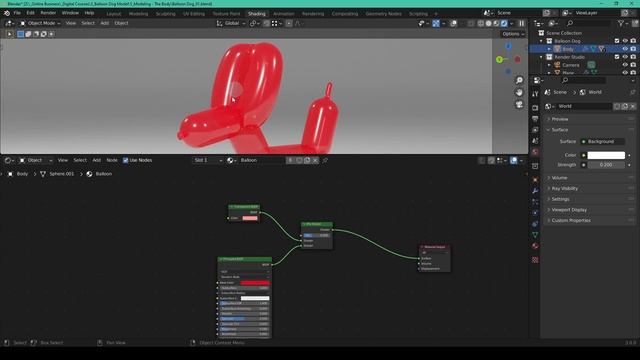The image size is (640, 360).
Task: Click the Mix Shader Fac slider
Action: (x=316, y=236)
